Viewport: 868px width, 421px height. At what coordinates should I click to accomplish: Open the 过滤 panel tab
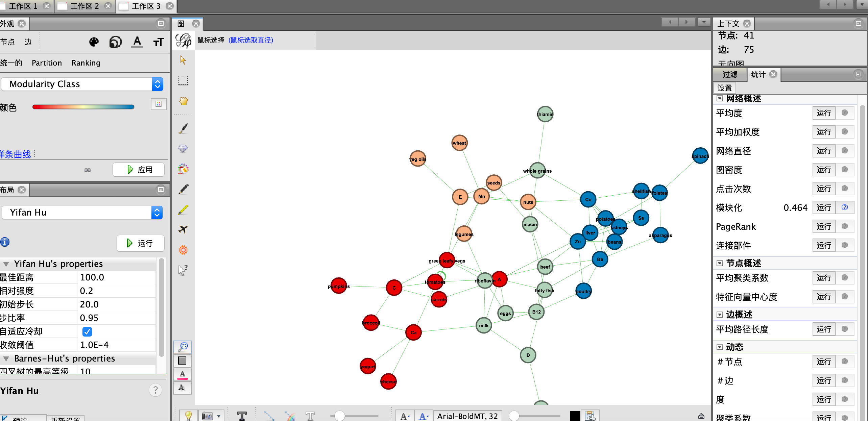coord(730,74)
